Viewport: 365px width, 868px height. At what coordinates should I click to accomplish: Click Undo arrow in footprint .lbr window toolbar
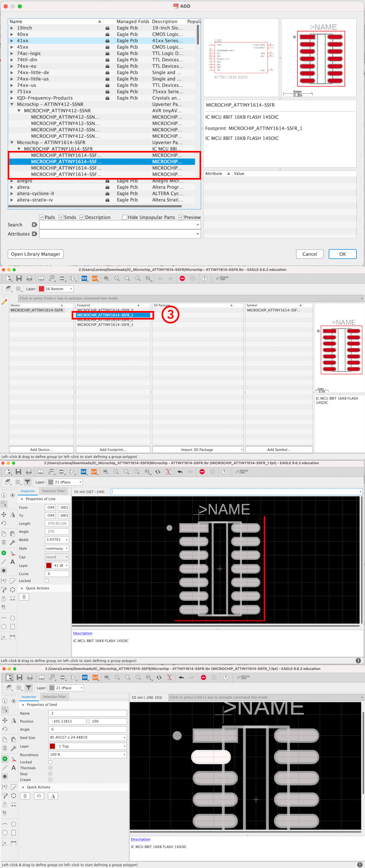coord(180,472)
